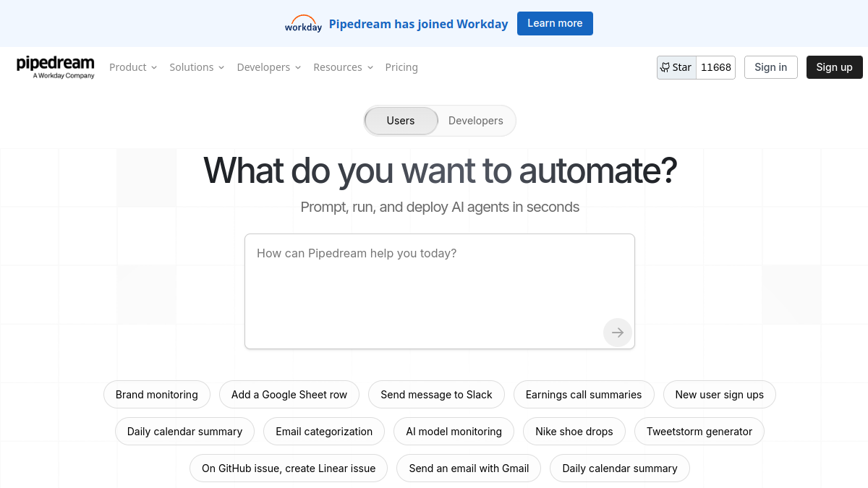Image resolution: width=868 pixels, height=488 pixels.
Task: Pick On GitHub issue, create Linear issue
Action: [x=289, y=468]
